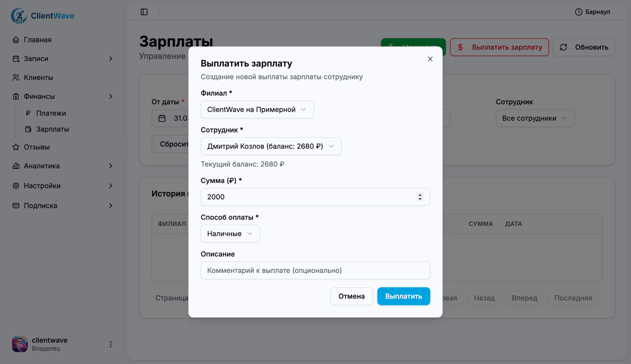Open the Все сотрудники filter dropdown
Viewport: 631px width, 364px height.
535,118
